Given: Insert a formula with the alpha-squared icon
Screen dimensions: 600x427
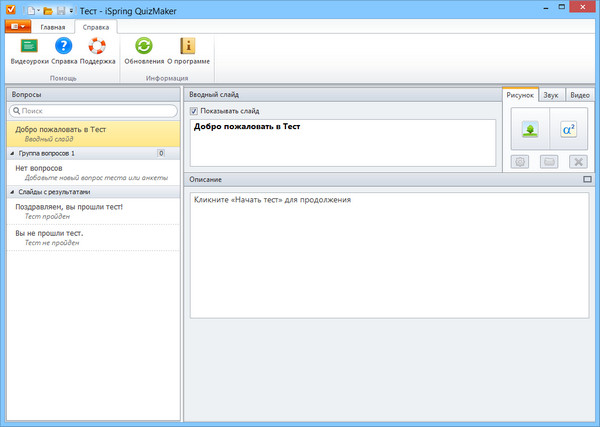Looking at the screenshot, I should point(568,130).
